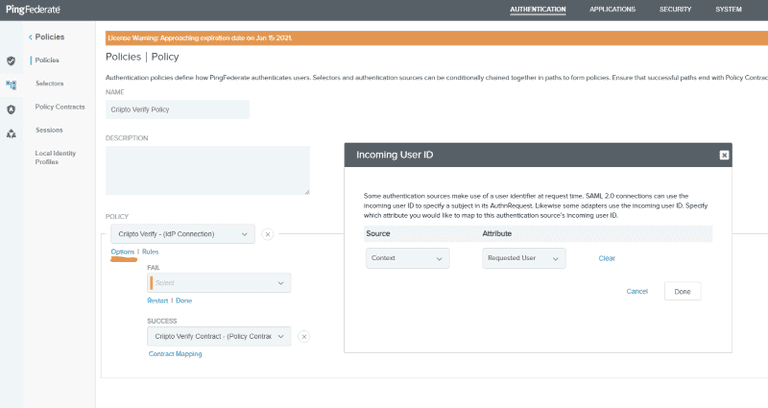Close the Incoming User ID dialog
Viewport: 768px width, 408px height.
[x=724, y=155]
